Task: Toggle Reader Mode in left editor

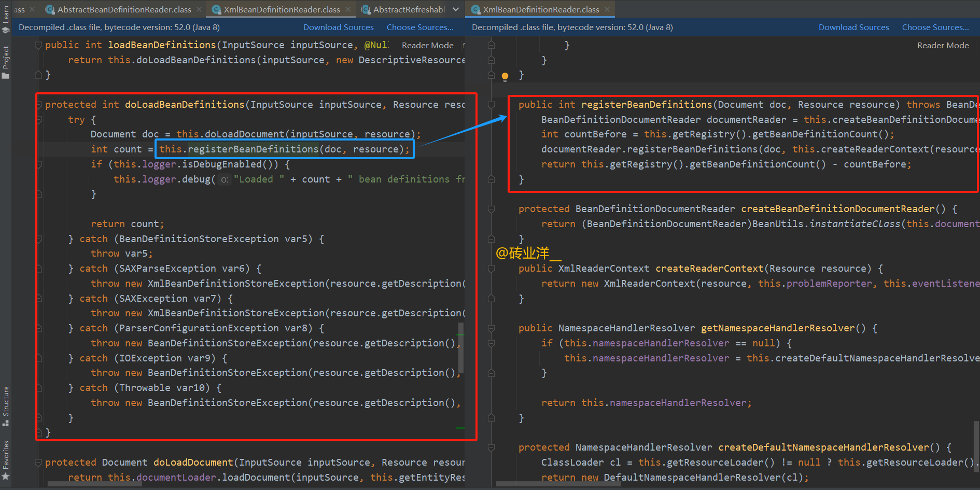Action: (428, 46)
